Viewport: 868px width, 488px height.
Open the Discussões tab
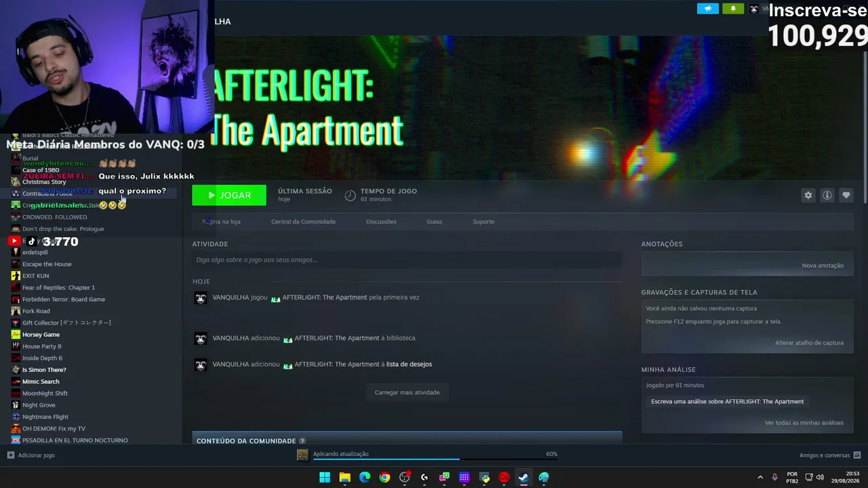tap(381, 222)
